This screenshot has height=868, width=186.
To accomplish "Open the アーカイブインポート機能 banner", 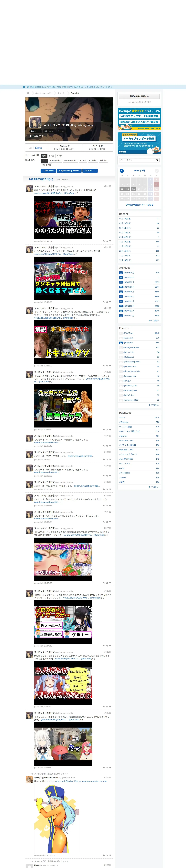I will click(x=139, y=143).
